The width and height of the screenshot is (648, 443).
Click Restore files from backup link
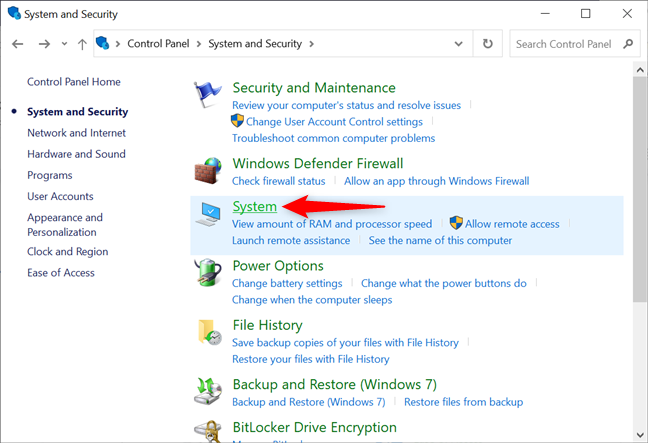coord(463,402)
